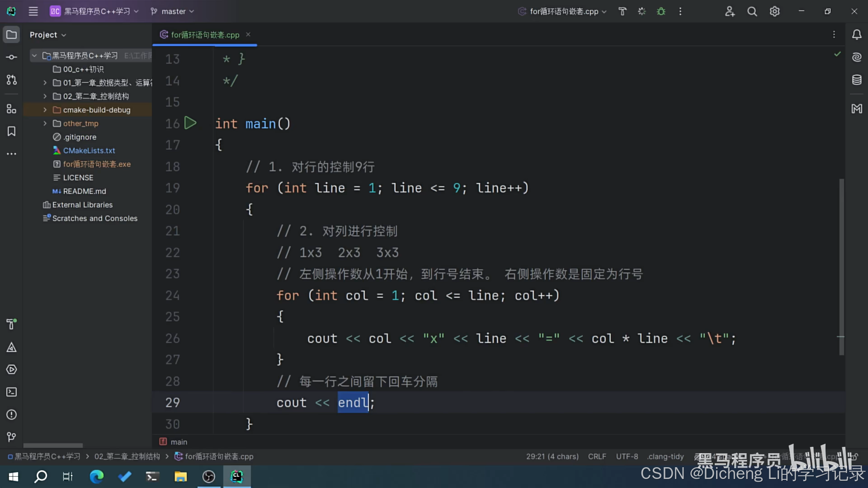Close the for循环语句嵌套.cpp editor tab
868x488 pixels.
248,34
